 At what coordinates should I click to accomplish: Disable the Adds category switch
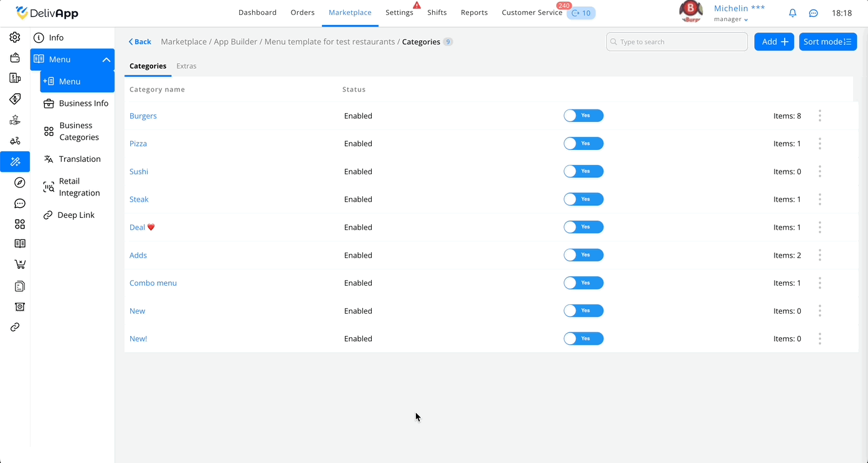pyautogui.click(x=583, y=255)
